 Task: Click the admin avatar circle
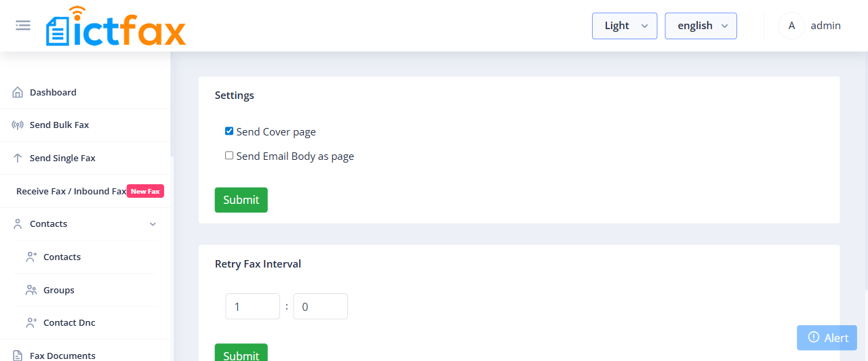pos(791,26)
